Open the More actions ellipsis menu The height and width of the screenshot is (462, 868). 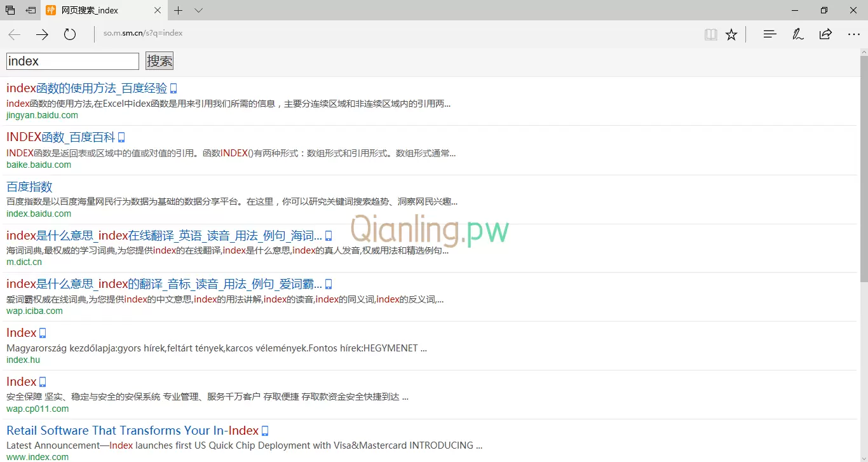click(853, 34)
